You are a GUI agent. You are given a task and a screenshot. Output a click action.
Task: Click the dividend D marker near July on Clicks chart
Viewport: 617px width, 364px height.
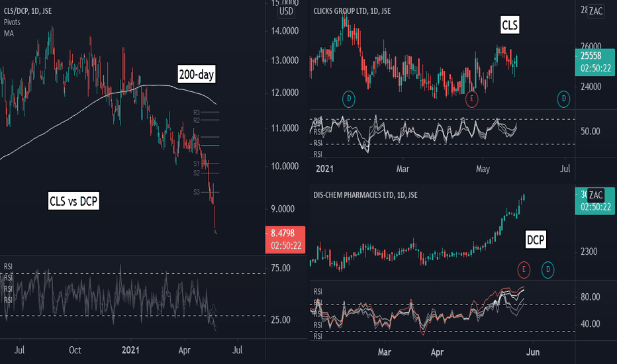click(x=563, y=99)
